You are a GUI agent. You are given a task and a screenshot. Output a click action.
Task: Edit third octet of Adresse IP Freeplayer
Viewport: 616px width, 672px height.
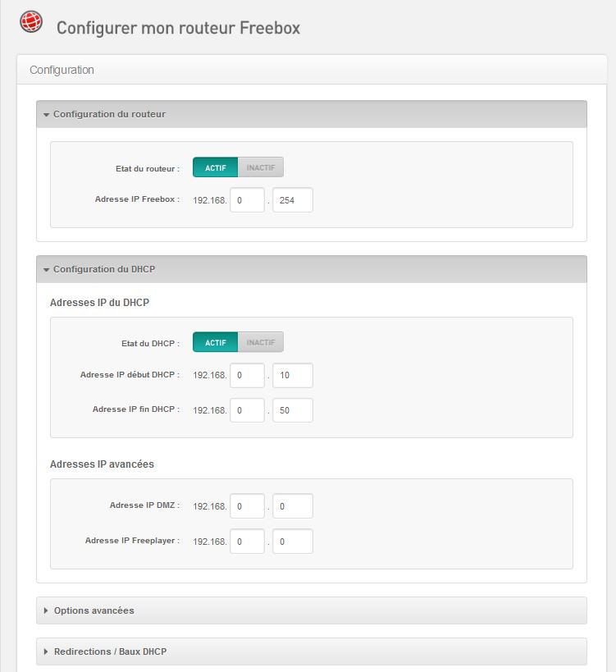coord(247,542)
